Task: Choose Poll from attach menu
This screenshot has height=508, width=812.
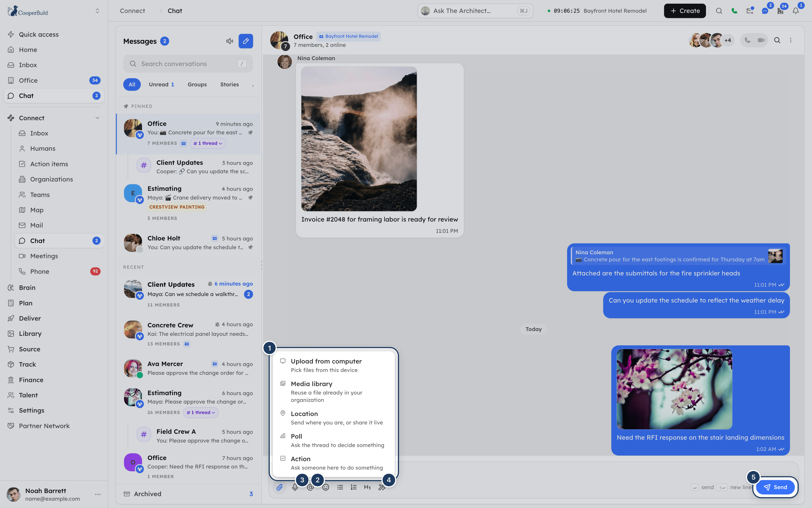Action: coord(334,440)
